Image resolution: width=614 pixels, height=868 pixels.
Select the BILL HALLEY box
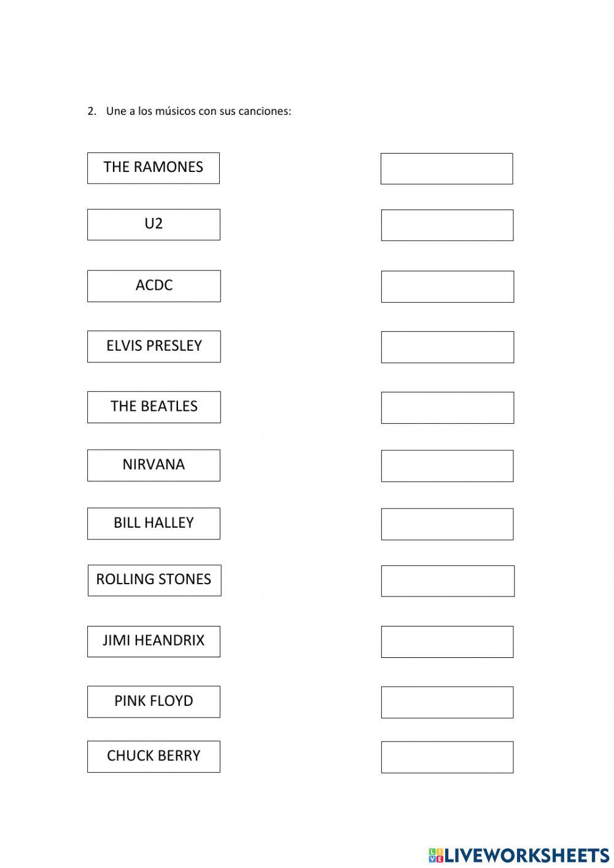point(153,523)
